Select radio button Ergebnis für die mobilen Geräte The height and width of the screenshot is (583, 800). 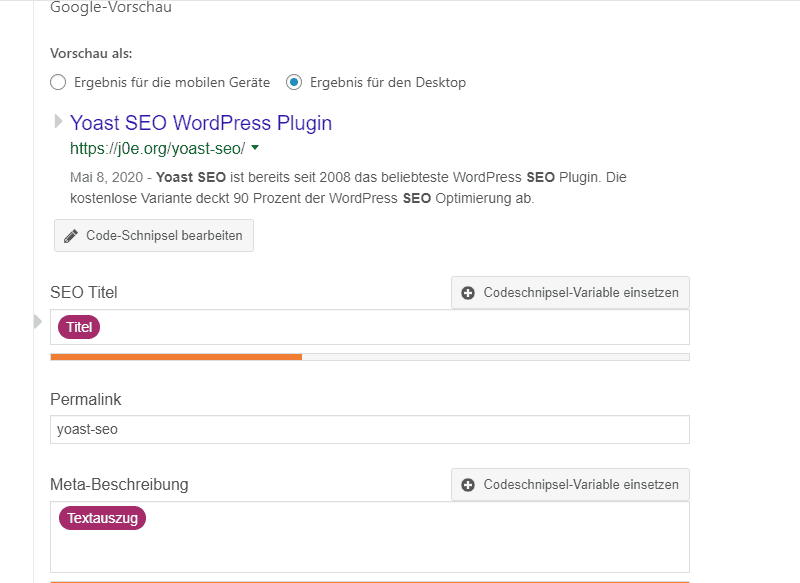coord(57,83)
